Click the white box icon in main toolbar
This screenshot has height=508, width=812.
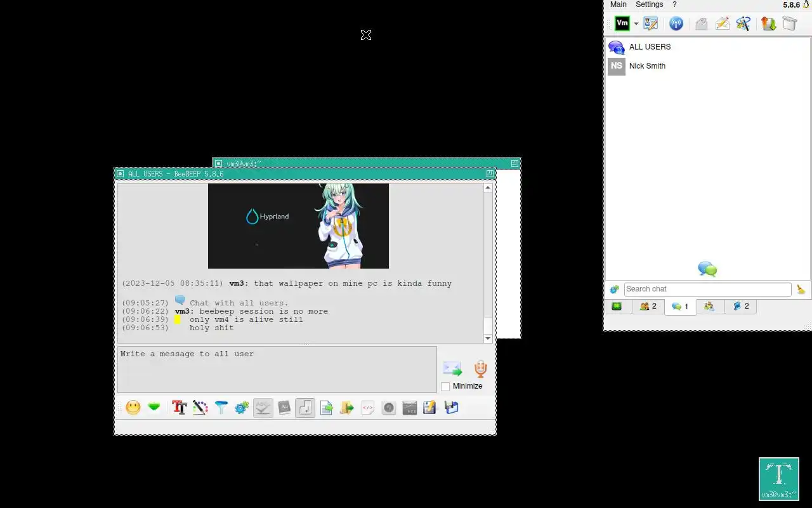789,23
